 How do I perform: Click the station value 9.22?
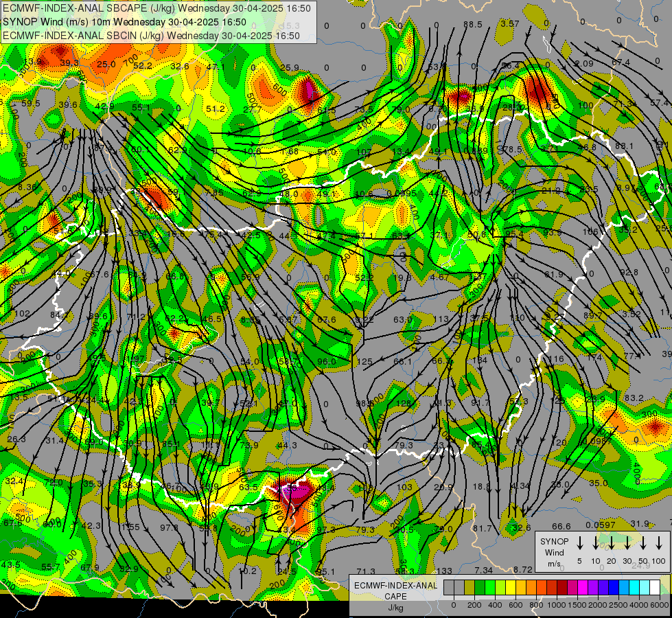tap(364, 319)
